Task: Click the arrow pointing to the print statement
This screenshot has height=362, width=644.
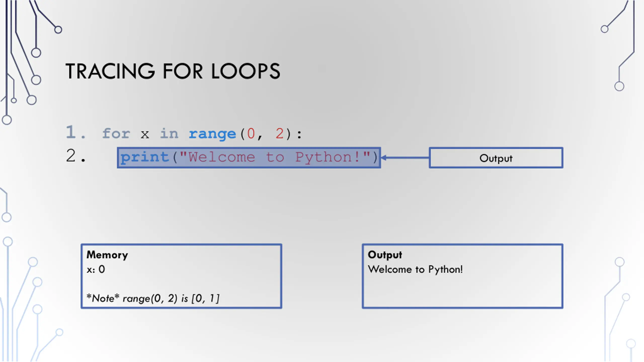Action: pyautogui.click(x=405, y=158)
